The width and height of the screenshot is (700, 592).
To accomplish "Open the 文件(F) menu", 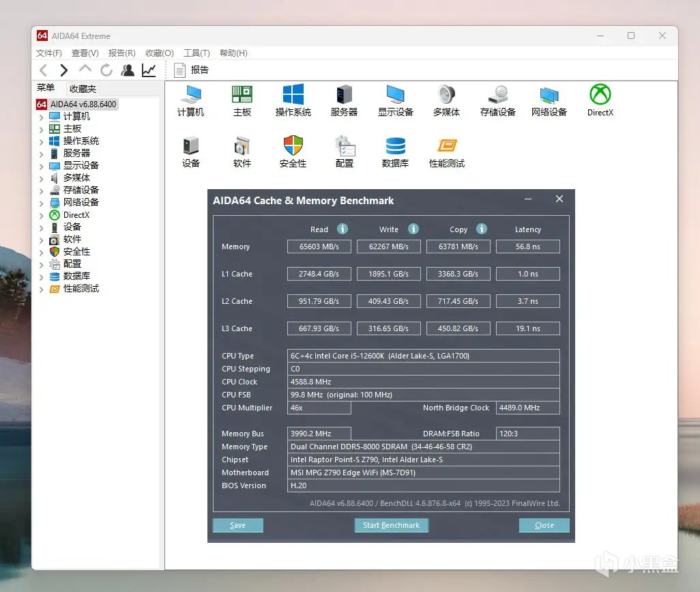I will tap(48, 53).
